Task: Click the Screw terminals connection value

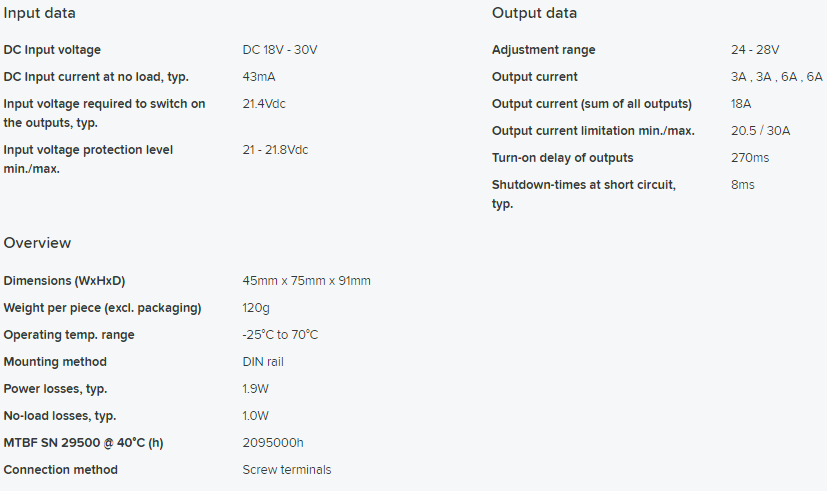Action: click(286, 470)
